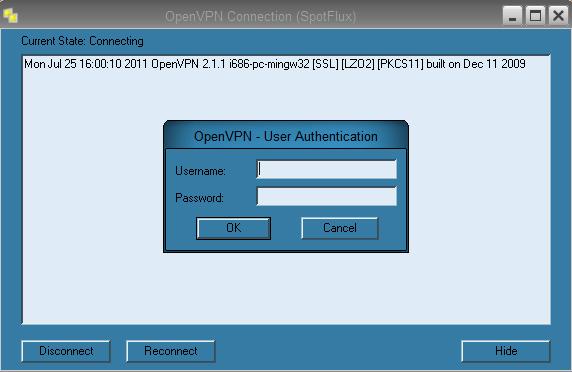This screenshot has height=372, width=572.
Task: Disconnect the OpenVPN connection
Action: 66,351
